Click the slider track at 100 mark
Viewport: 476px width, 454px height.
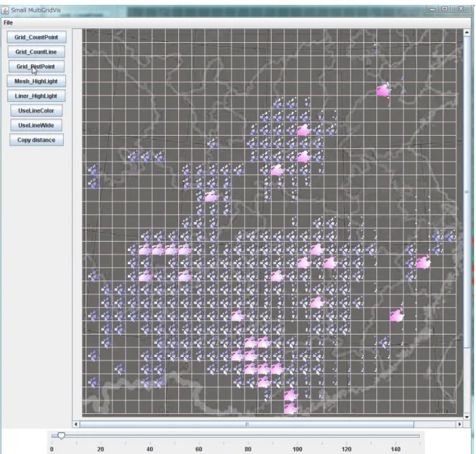click(297, 436)
